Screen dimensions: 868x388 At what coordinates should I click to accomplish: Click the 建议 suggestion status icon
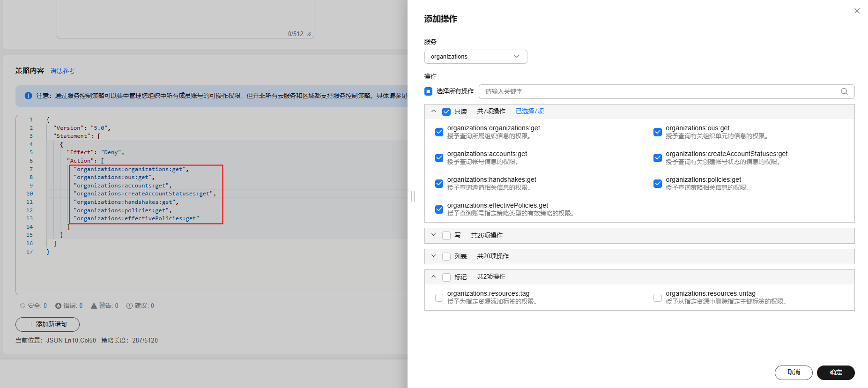point(129,306)
